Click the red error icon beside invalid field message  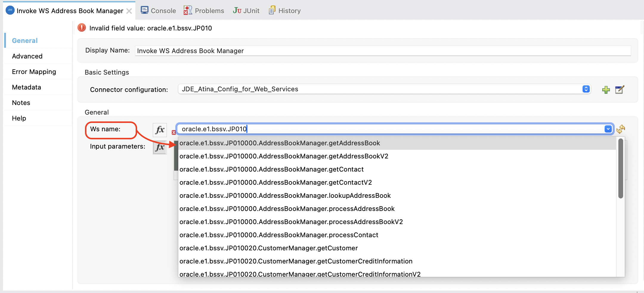coord(82,28)
